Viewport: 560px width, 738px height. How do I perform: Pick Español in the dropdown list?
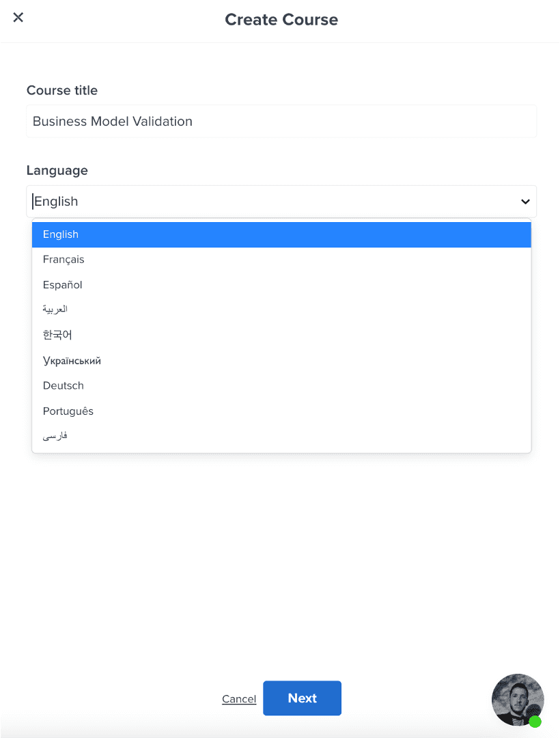coord(62,285)
